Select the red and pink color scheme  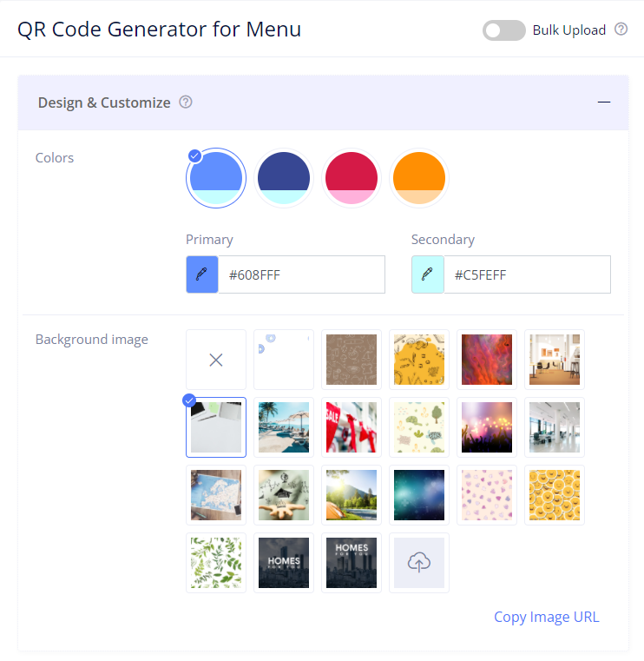pyautogui.click(x=352, y=178)
